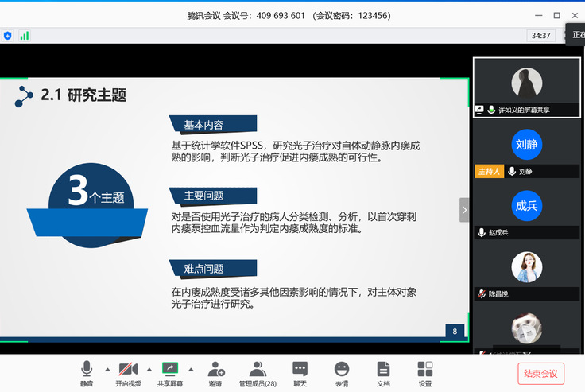Open video options arrow beside 开启视频
The height and width of the screenshot is (392, 585).
coord(149,369)
